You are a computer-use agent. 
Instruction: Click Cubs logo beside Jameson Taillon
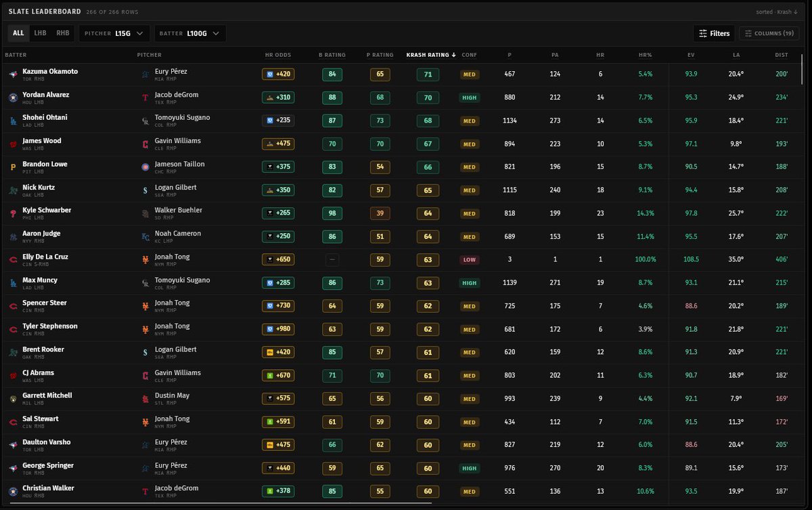point(144,167)
